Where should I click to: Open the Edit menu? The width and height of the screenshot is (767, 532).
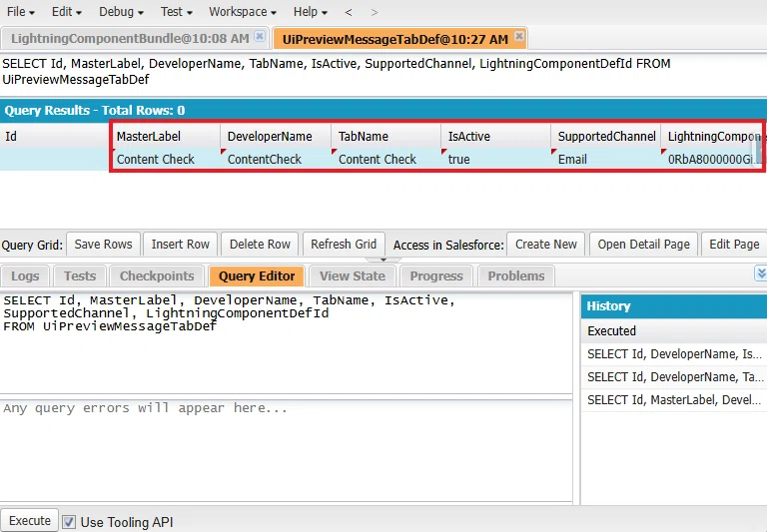[x=67, y=12]
